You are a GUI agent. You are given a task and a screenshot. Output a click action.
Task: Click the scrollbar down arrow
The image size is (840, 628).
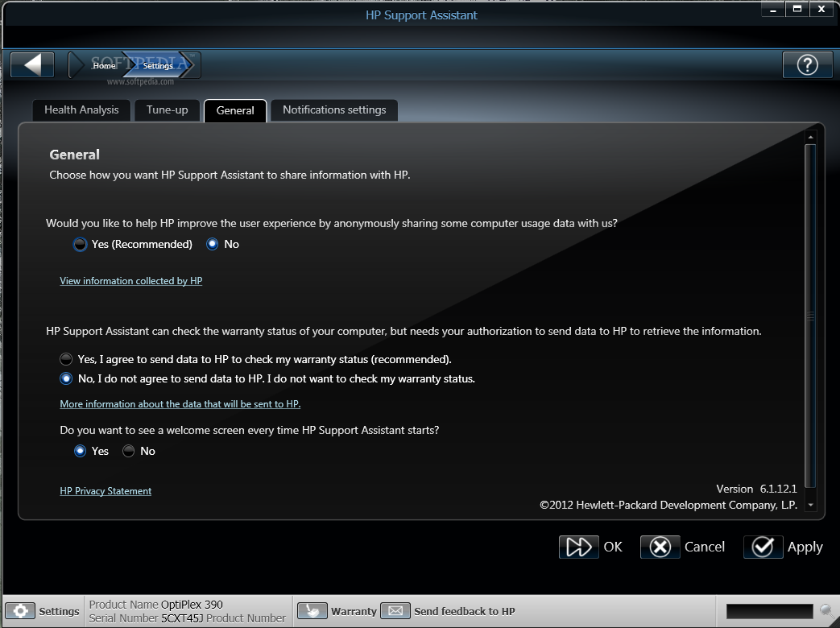coord(810,505)
